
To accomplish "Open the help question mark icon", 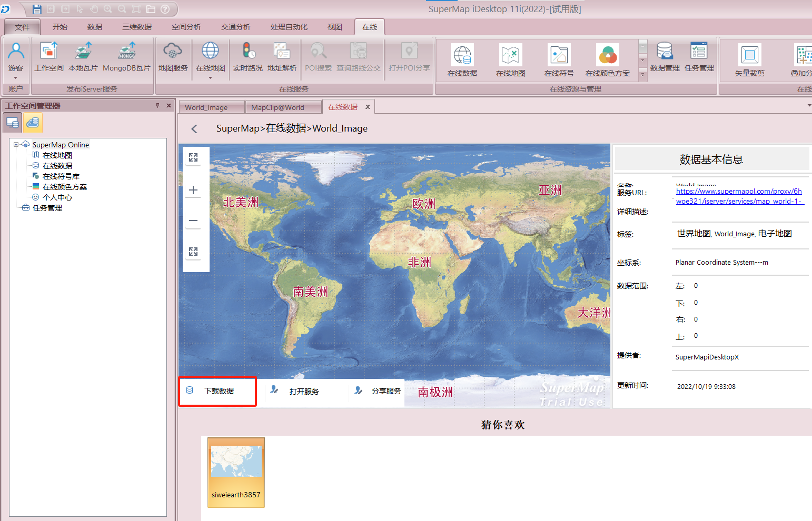I will click(x=165, y=9).
